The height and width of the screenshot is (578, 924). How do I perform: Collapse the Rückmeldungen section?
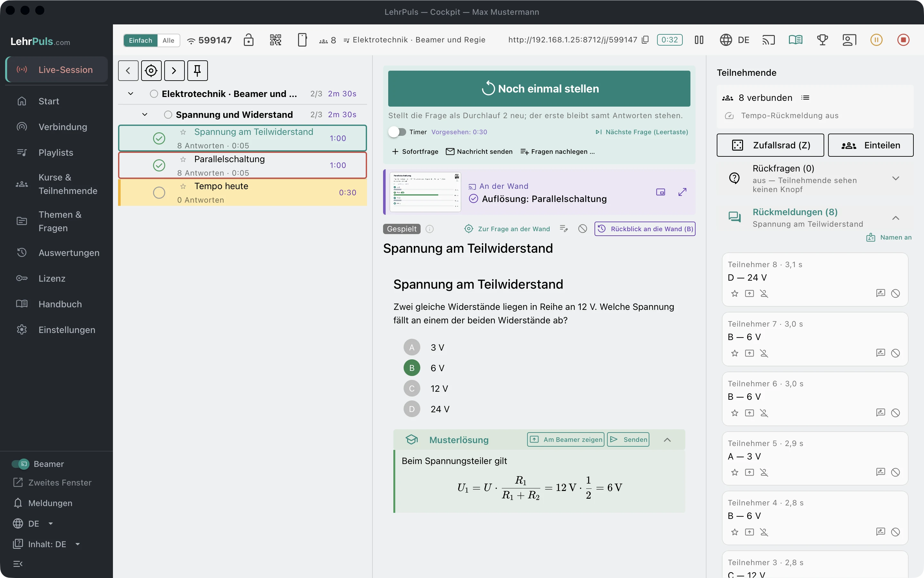(896, 218)
